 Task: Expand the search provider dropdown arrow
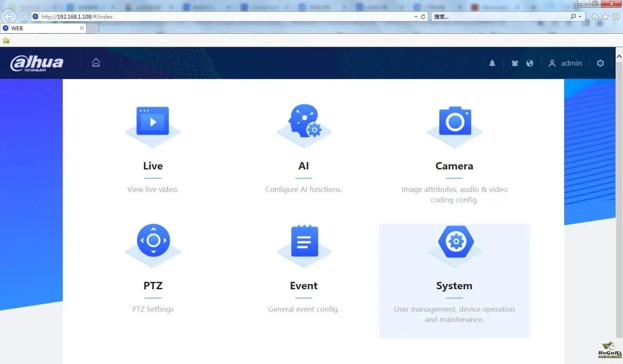click(580, 16)
